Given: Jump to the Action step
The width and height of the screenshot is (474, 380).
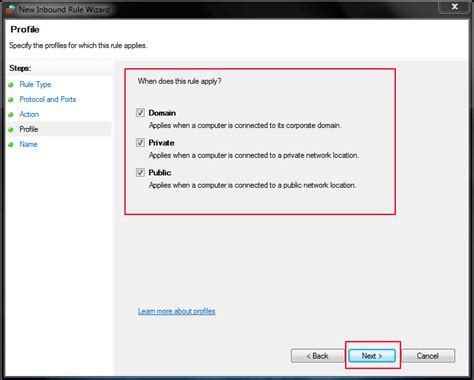Looking at the screenshot, I should pos(29,114).
